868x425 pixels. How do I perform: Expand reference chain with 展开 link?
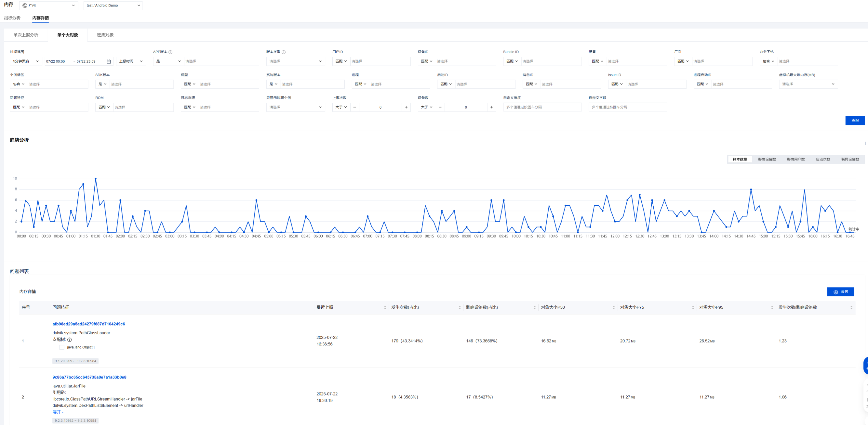(58, 412)
